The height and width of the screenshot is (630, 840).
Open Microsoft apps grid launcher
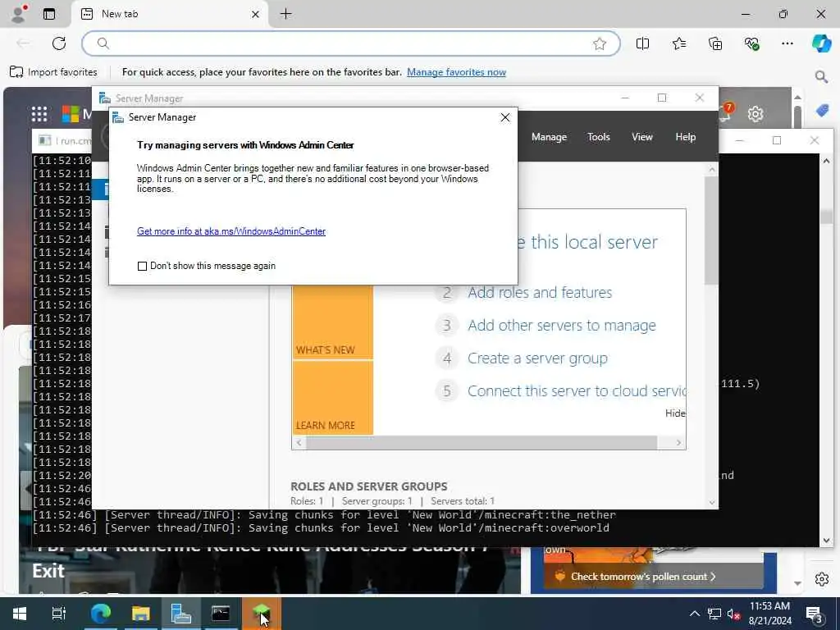point(39,113)
